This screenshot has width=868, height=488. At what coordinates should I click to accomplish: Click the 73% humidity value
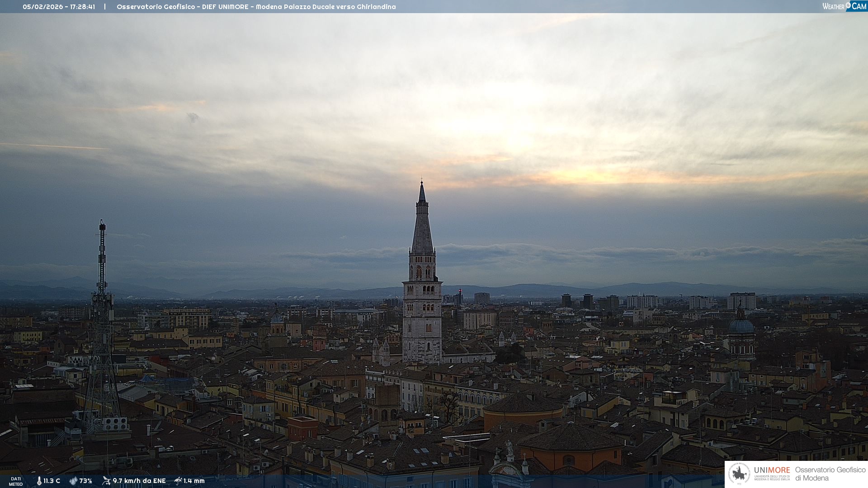[86, 481]
